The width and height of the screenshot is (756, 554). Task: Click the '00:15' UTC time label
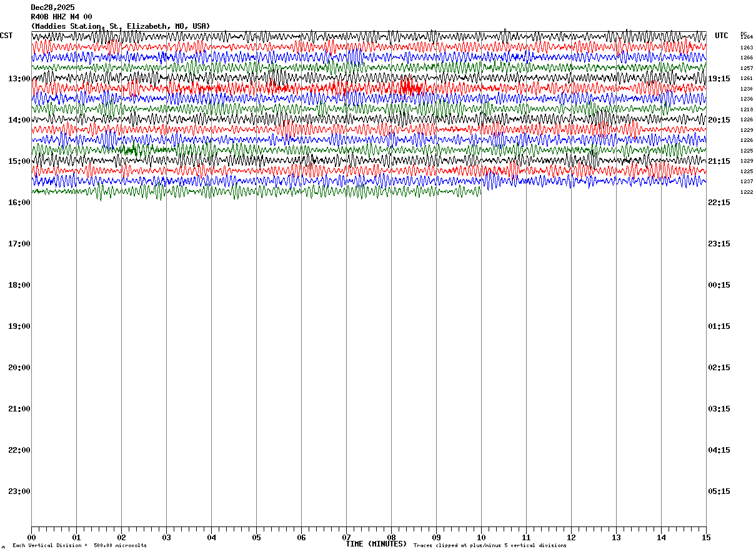coord(719,285)
